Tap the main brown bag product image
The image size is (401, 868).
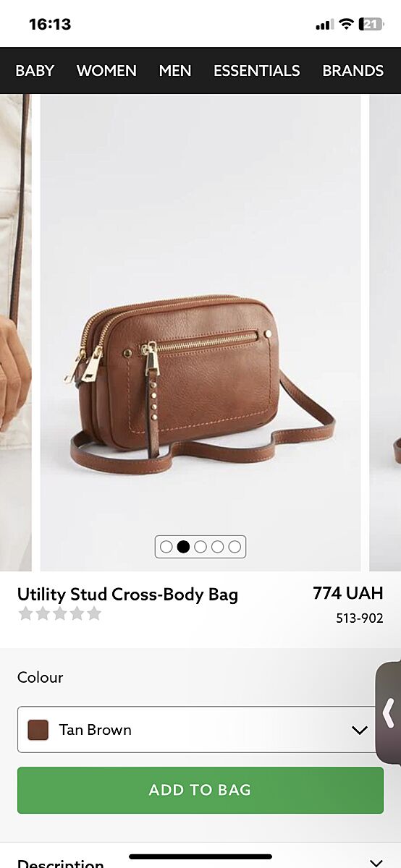pos(200,333)
